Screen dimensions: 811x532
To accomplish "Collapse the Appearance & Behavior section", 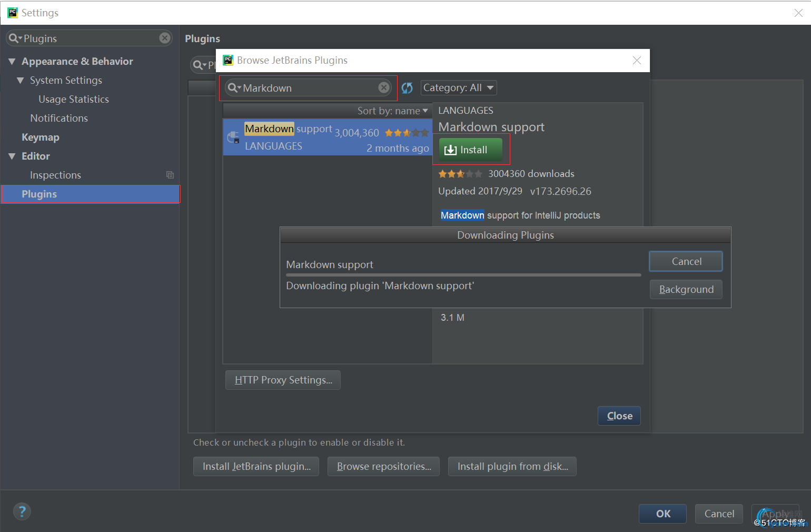I will (12, 62).
